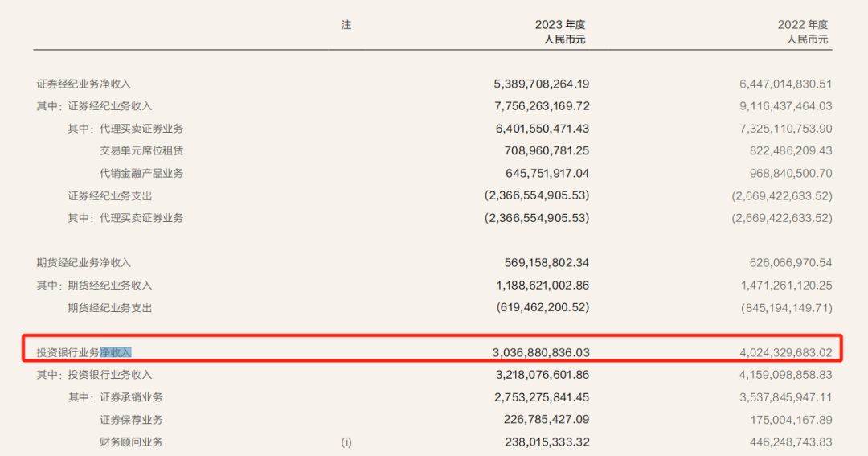Click the highlighted 净收入 text in red box
The width and height of the screenshot is (868, 456).
click(116, 352)
